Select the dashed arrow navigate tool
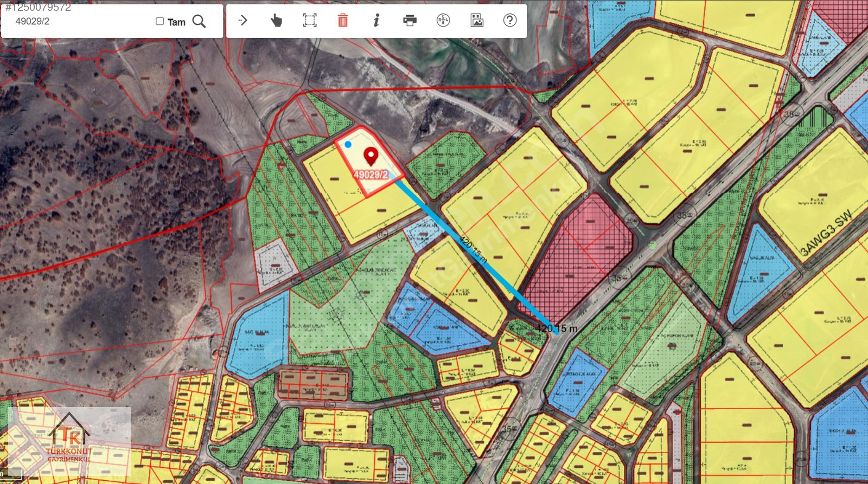 pyautogui.click(x=242, y=21)
